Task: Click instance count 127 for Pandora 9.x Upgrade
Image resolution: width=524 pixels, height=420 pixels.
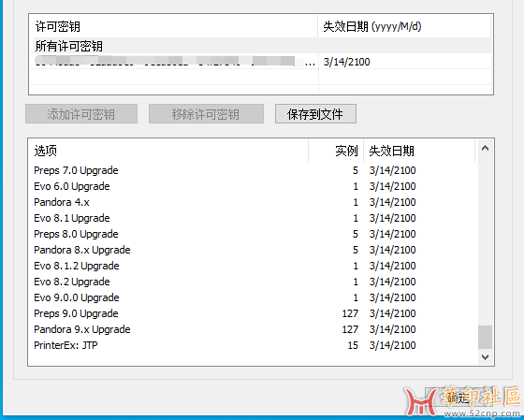Action: pos(350,329)
